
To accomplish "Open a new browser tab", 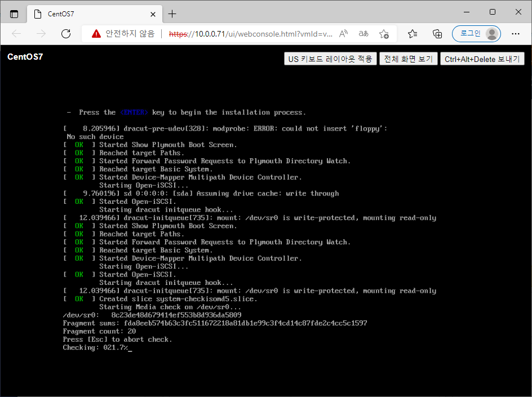I will tap(172, 14).
